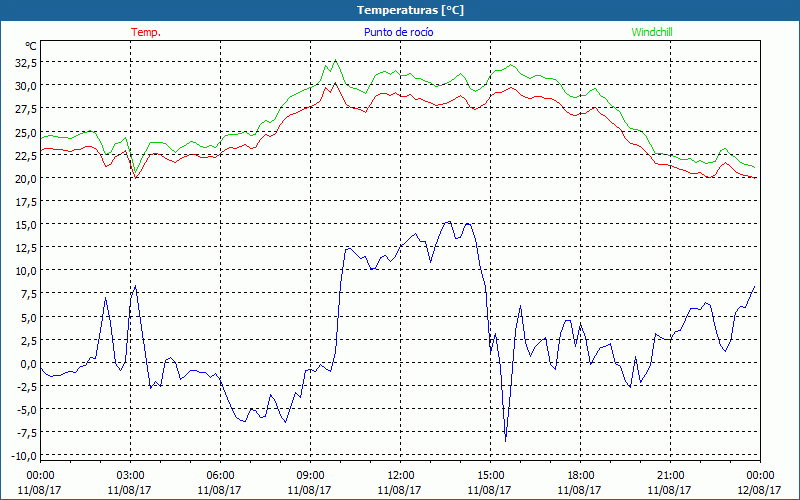
Task: Click the 25,0 y-axis value
Action: coord(26,133)
